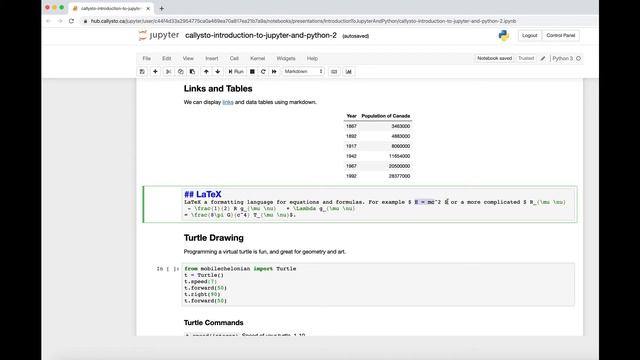640x360 pixels.
Task: Place cursor in the ## LaTeX heading
Action: 203,194
